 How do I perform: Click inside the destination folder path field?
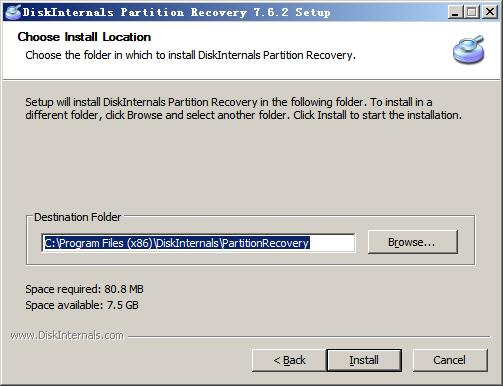click(198, 243)
